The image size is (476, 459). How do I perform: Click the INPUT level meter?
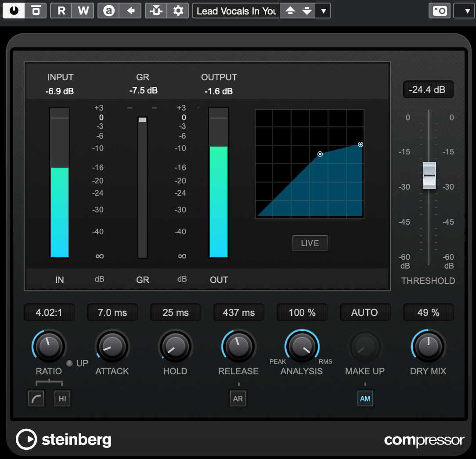point(60,182)
